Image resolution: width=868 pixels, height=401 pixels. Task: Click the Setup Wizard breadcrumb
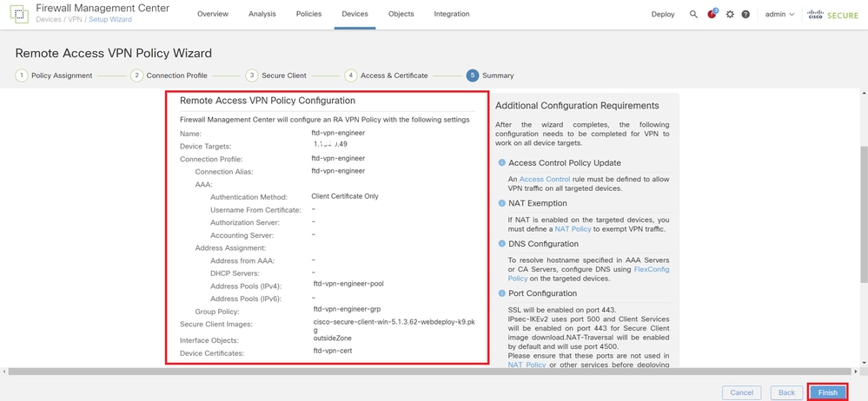pyautogui.click(x=109, y=19)
